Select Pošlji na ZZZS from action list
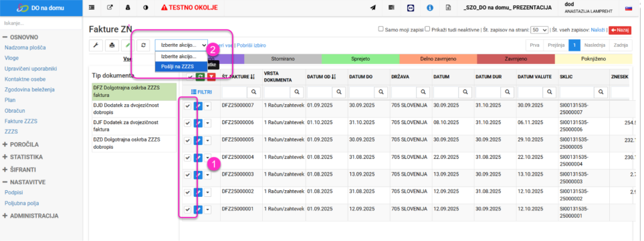Image resolution: width=644 pixels, height=241 pixels. [x=181, y=66]
